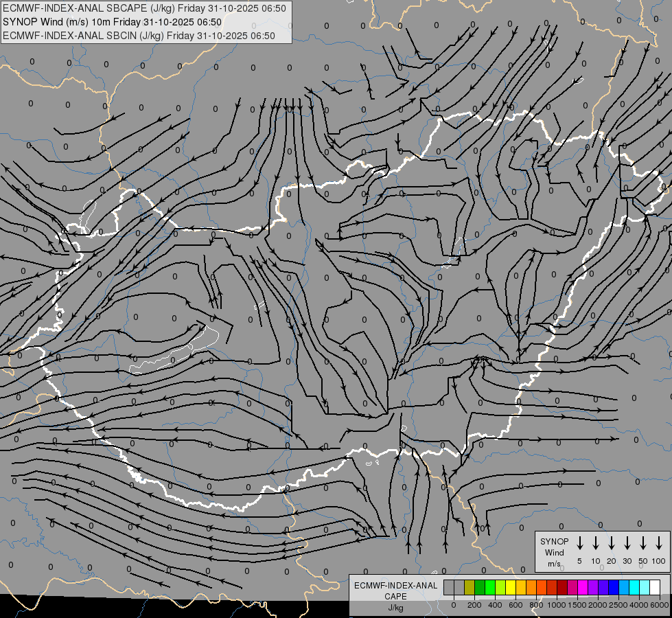Viewport: 672px width, 618px height.
Task: Select the leftmost gray CAPE legend swatch
Action: tap(449, 587)
